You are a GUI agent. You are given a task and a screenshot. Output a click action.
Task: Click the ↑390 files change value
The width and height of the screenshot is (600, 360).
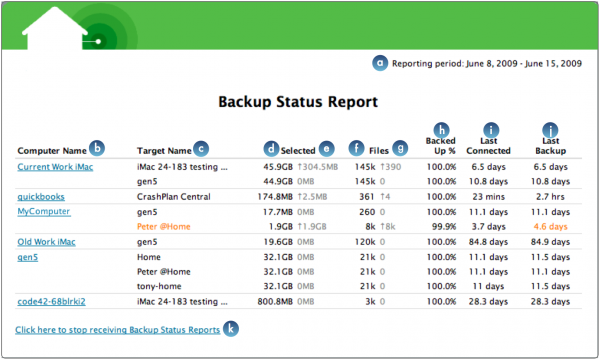390,167
